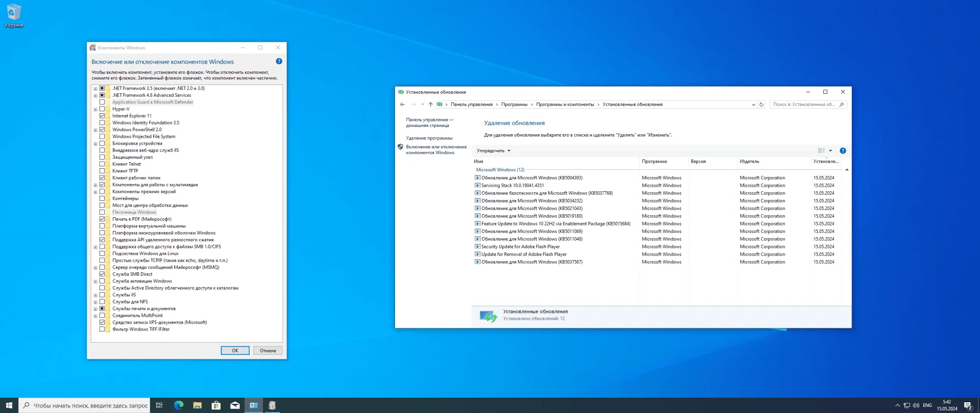The image size is (980, 413).
Task: Click the taskbar search box
Action: click(85, 405)
